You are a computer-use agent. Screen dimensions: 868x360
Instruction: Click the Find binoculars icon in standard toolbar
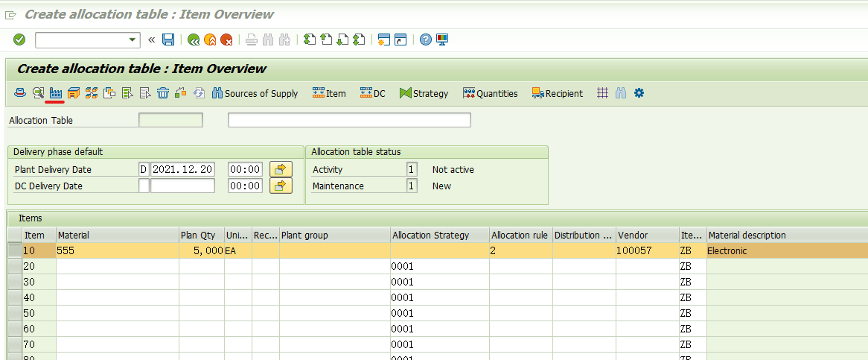(x=269, y=40)
